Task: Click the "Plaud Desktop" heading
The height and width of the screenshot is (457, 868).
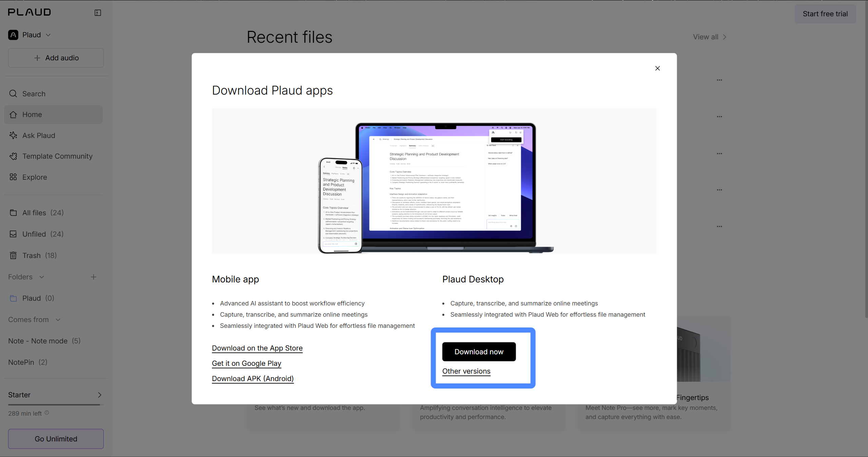Action: pos(473,279)
